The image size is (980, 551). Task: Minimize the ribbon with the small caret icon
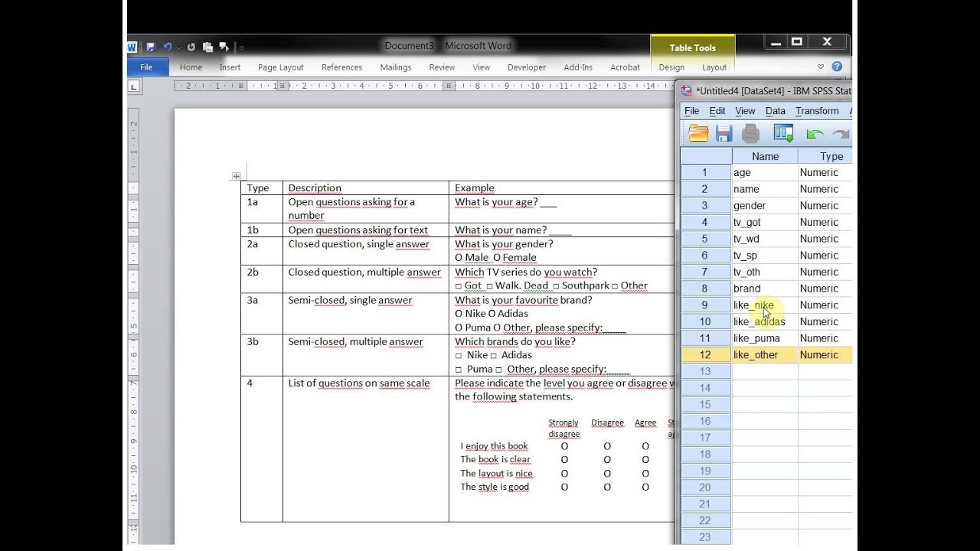pyautogui.click(x=821, y=67)
